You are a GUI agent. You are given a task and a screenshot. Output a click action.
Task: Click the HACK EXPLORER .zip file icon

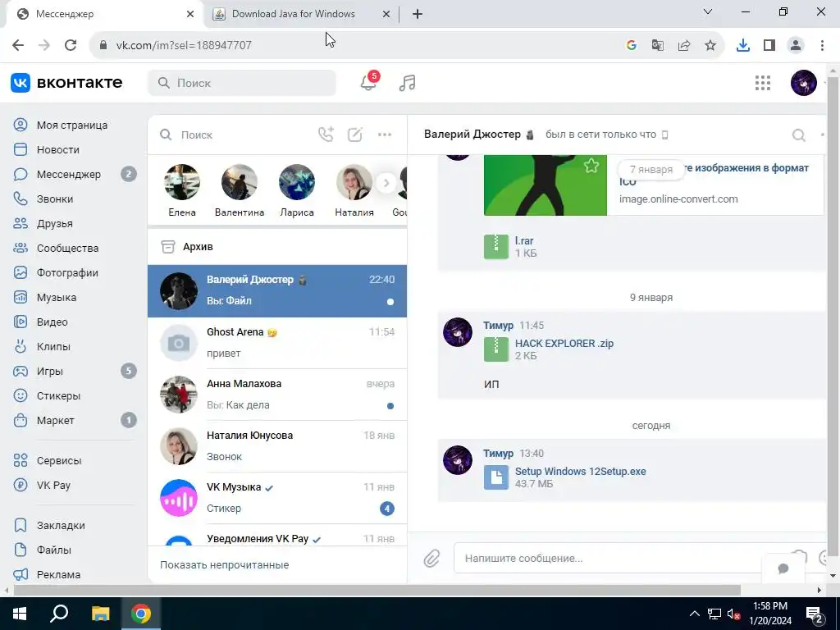coord(496,349)
